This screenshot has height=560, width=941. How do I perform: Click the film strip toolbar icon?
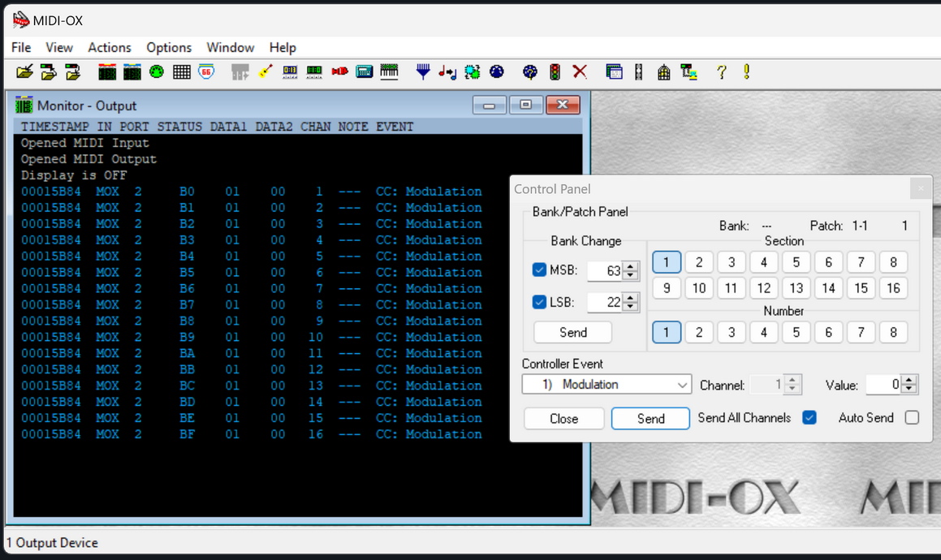[x=638, y=72]
